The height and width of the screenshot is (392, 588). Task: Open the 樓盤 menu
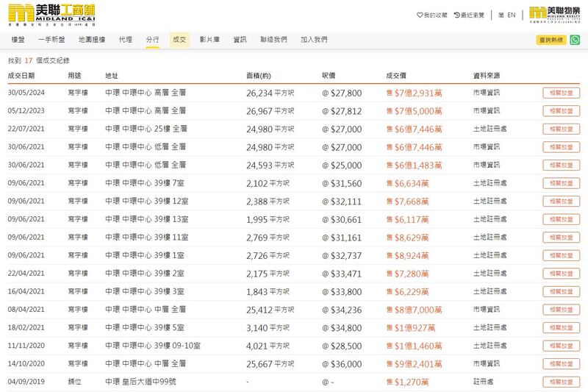pos(18,40)
